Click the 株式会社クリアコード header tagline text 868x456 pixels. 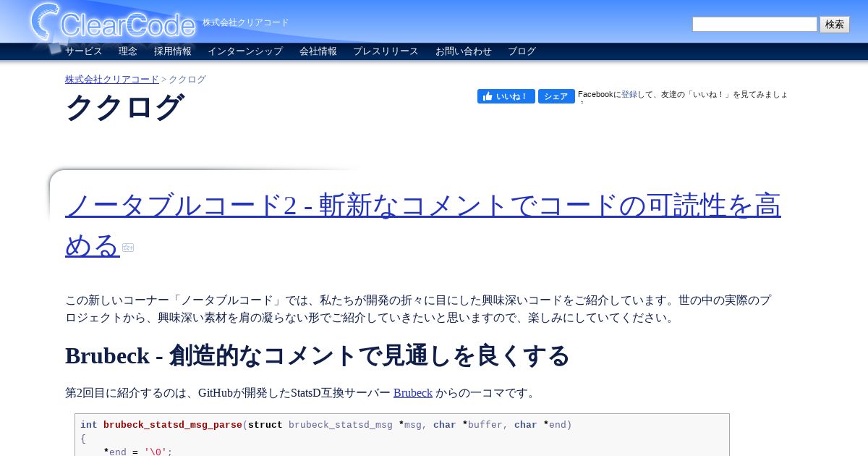click(x=246, y=22)
